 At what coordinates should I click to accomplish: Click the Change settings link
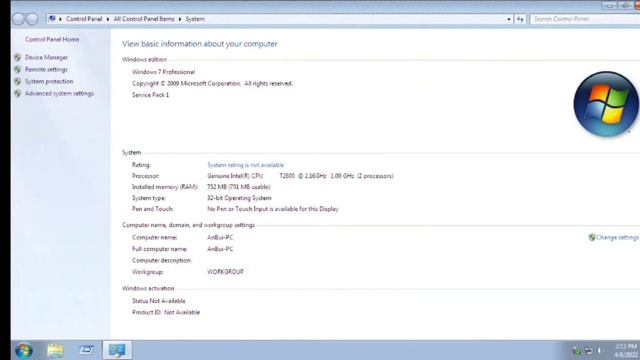tap(618, 237)
